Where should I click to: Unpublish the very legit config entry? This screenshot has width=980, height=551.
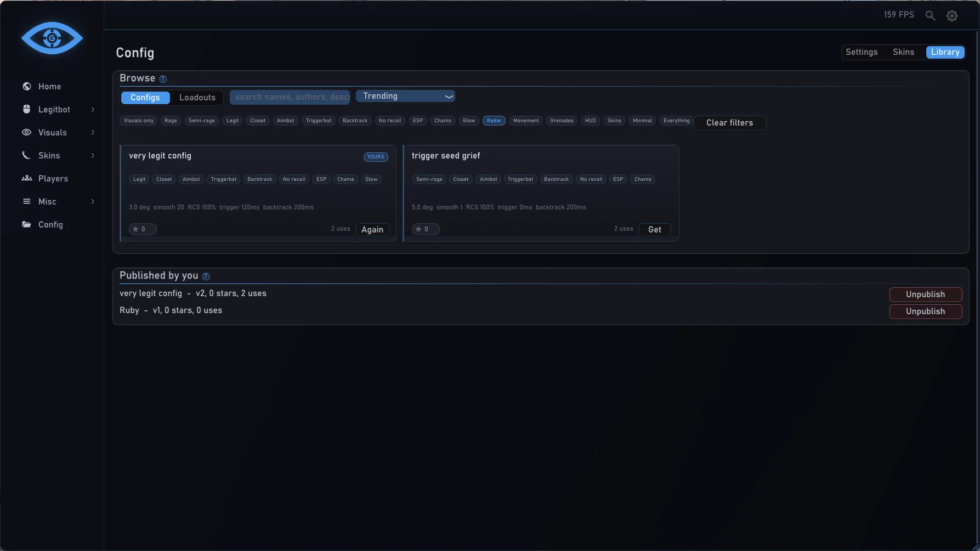point(925,294)
